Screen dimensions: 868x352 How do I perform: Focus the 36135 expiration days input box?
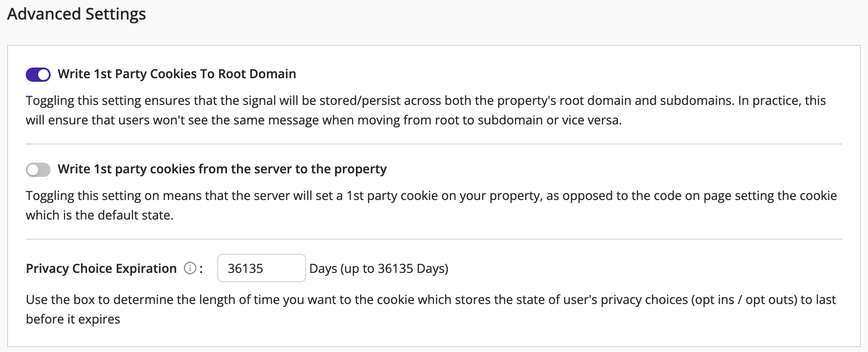(x=261, y=268)
